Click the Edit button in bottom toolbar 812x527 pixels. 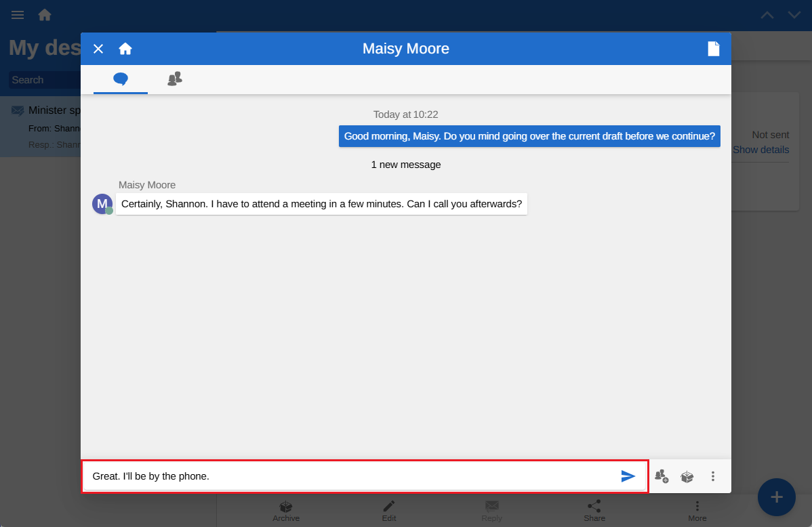(389, 511)
